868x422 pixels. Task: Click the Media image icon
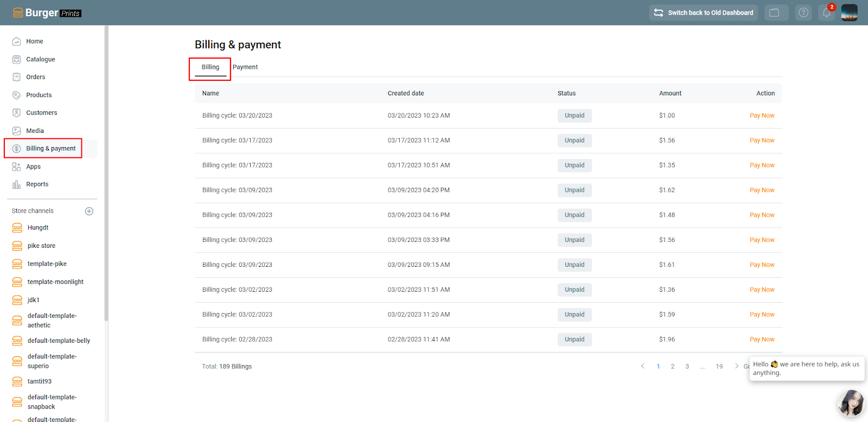[x=17, y=131]
